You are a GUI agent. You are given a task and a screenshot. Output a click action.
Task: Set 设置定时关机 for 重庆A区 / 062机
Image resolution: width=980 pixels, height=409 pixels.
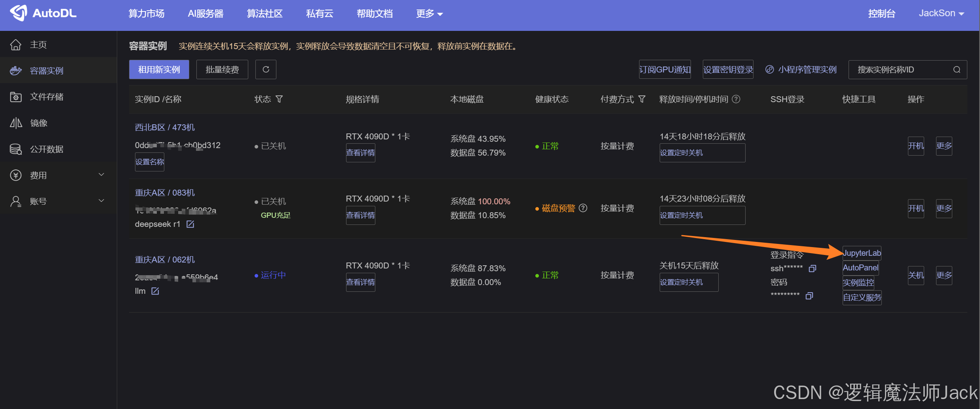point(689,282)
